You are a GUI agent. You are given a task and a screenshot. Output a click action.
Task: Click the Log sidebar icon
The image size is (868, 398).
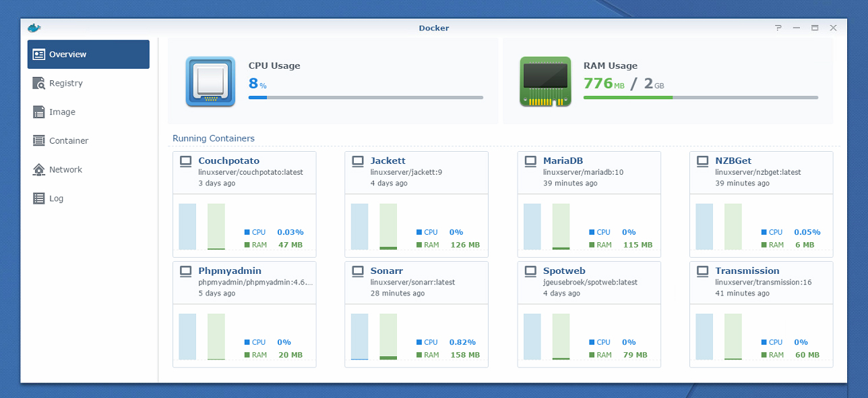click(x=39, y=198)
